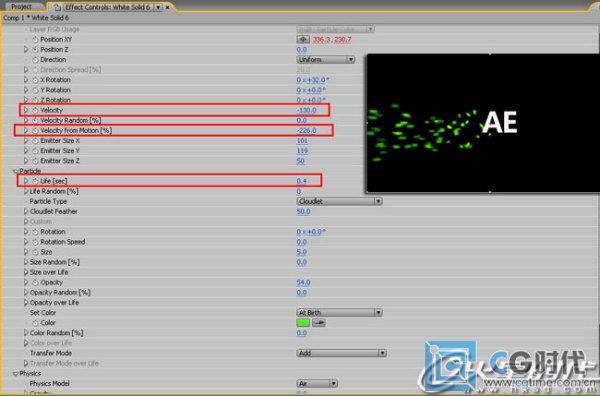Viewport: 600px width, 396px height.
Task: Click the Emitter Size X value 101
Action: [302, 141]
